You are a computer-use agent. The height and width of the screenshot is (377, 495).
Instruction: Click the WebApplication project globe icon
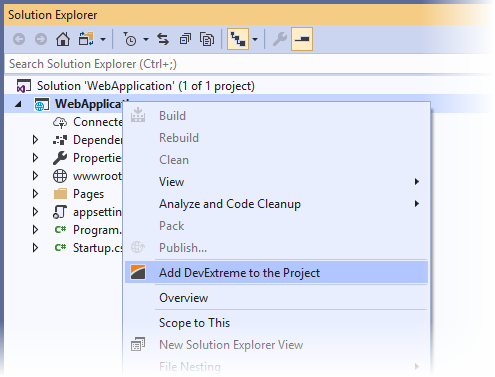point(42,104)
